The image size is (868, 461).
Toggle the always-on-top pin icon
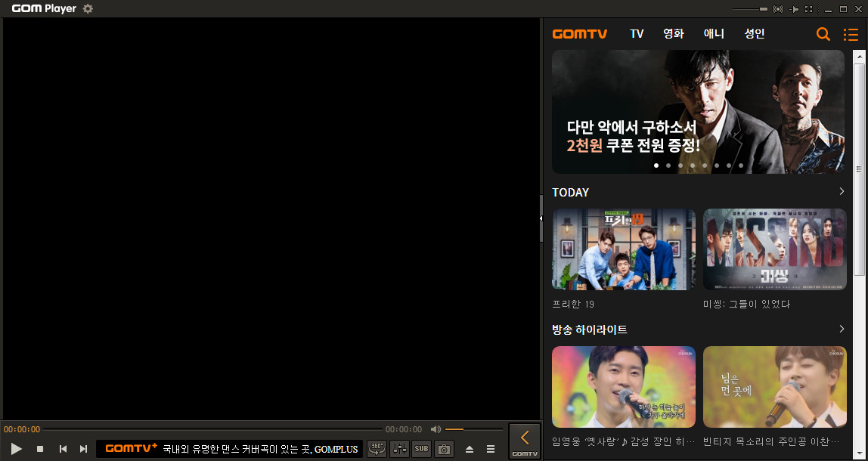point(794,9)
